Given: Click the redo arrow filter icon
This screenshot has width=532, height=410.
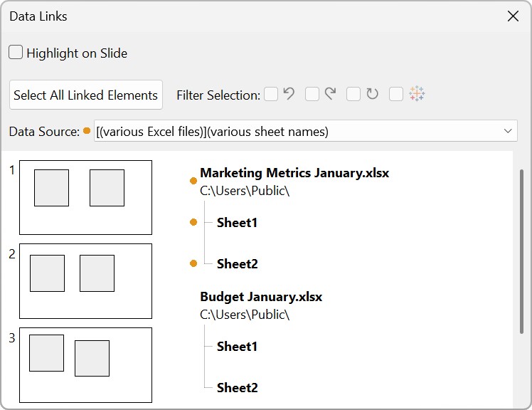Looking at the screenshot, I should pyautogui.click(x=330, y=94).
